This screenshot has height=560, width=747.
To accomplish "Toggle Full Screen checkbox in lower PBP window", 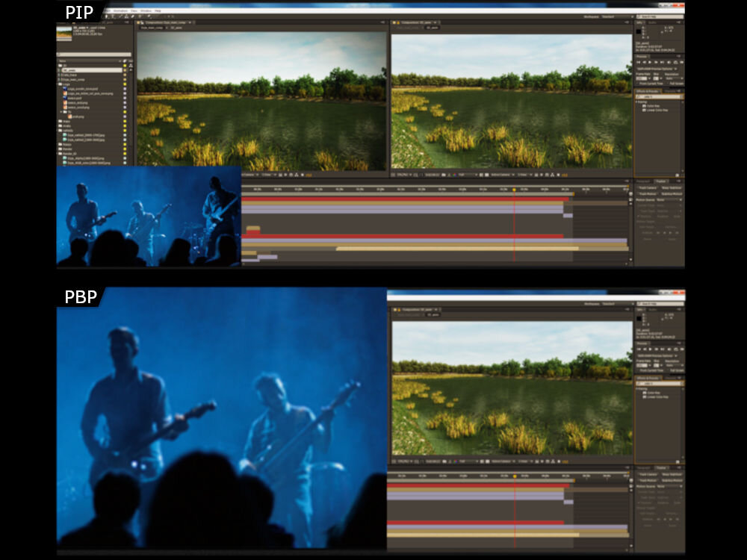I will click(669, 370).
